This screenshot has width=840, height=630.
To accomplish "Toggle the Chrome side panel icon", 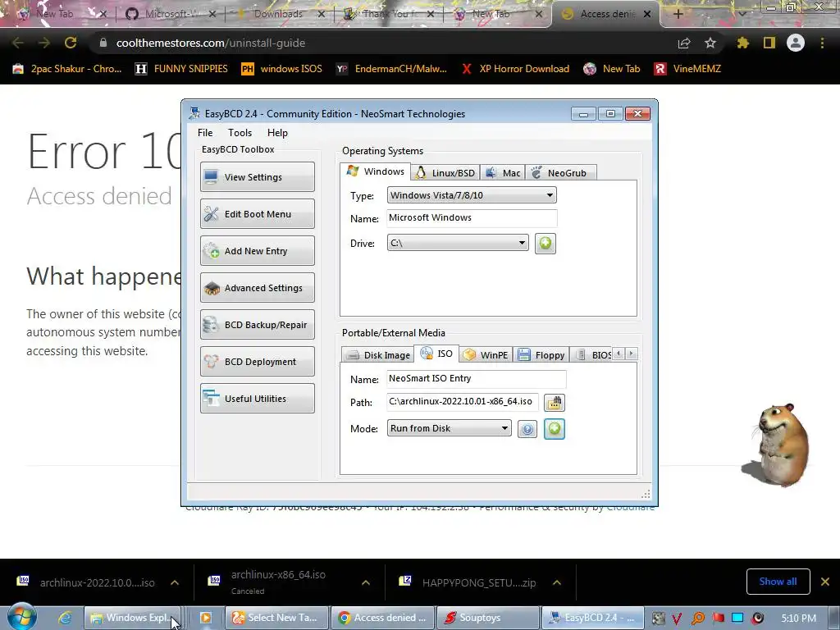I will 769,43.
